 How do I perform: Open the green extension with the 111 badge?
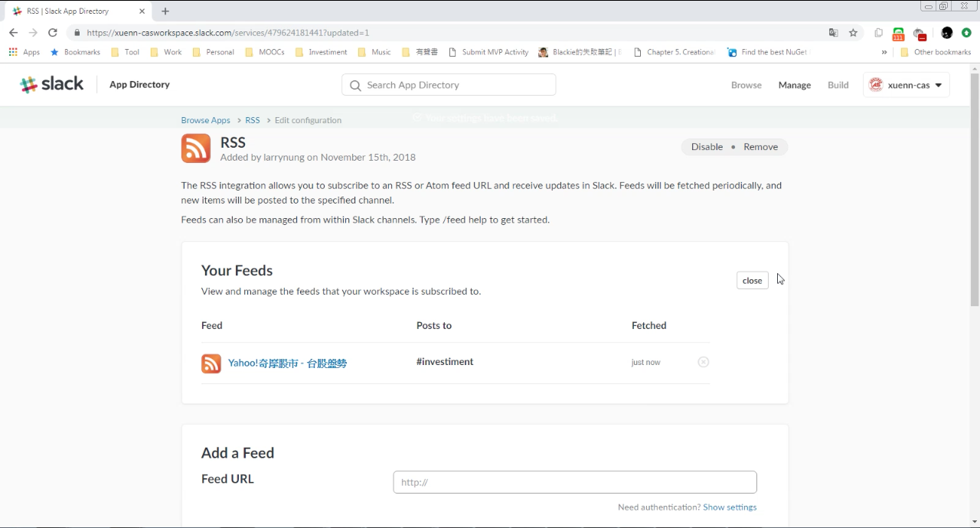tap(898, 34)
